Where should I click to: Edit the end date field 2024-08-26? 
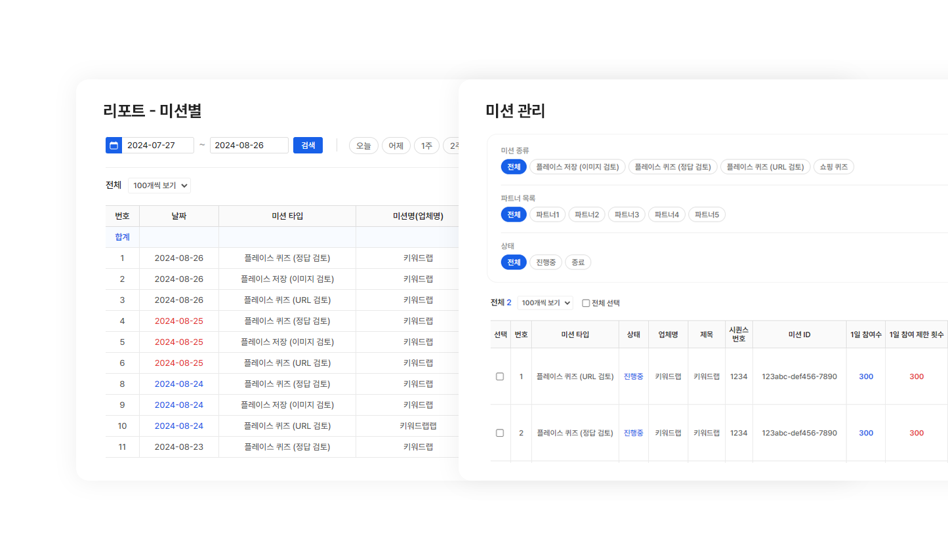coord(249,146)
